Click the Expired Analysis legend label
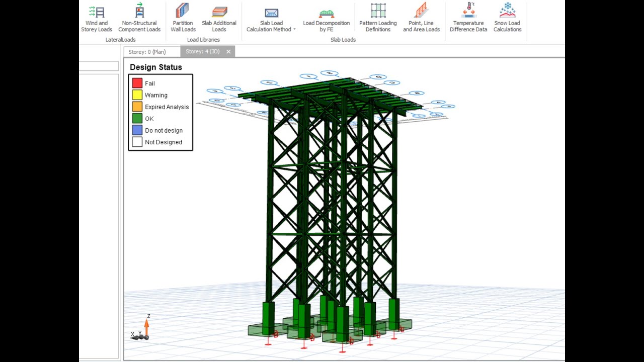This screenshot has height=362, width=644. pyautogui.click(x=167, y=107)
